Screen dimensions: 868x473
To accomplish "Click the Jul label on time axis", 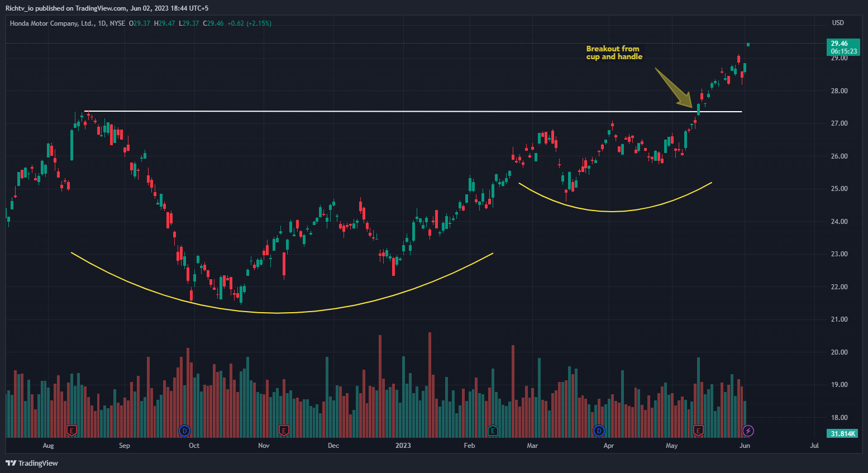I will pyautogui.click(x=814, y=446).
